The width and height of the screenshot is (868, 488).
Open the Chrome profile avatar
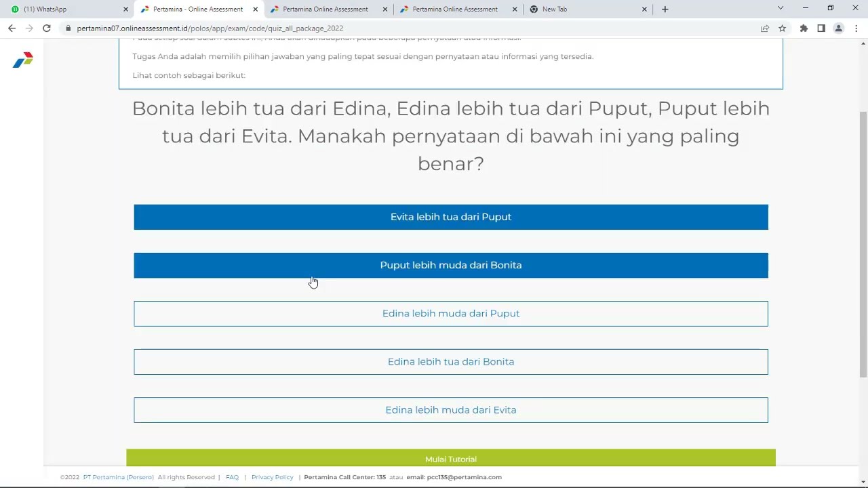[839, 28]
